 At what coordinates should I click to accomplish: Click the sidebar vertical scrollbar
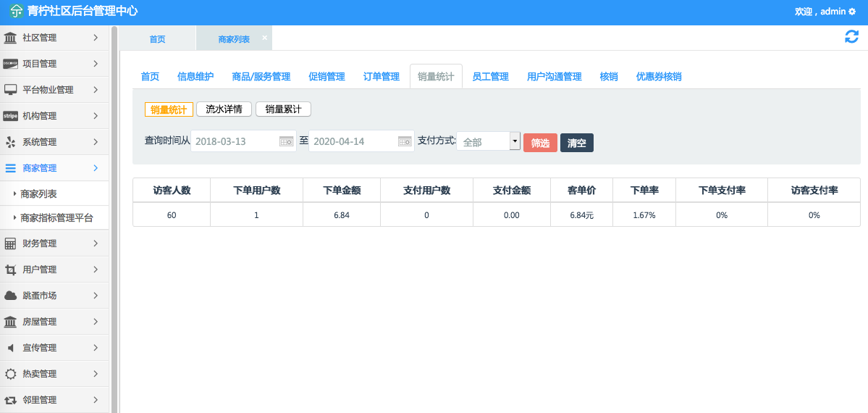[114, 219]
